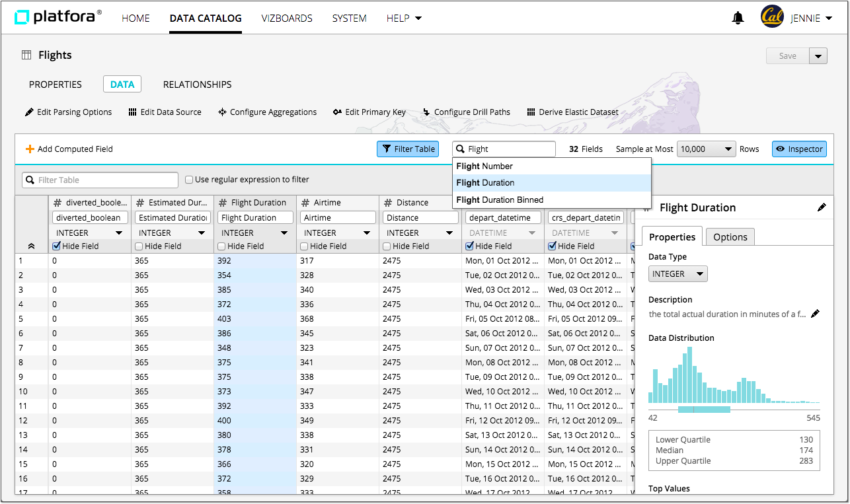Open the Airtime column INTEGER dropdown
Screen dimensions: 850x504
pos(337,233)
